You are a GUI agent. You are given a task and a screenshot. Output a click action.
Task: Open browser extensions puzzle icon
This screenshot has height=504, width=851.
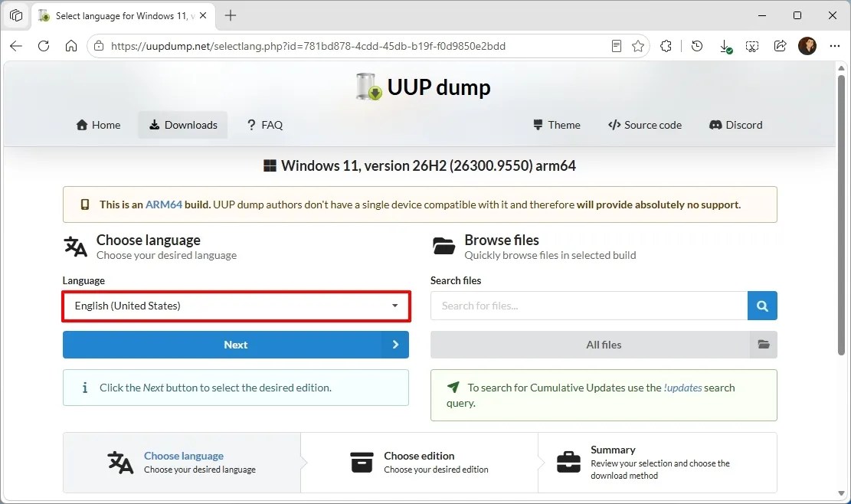[x=666, y=46]
